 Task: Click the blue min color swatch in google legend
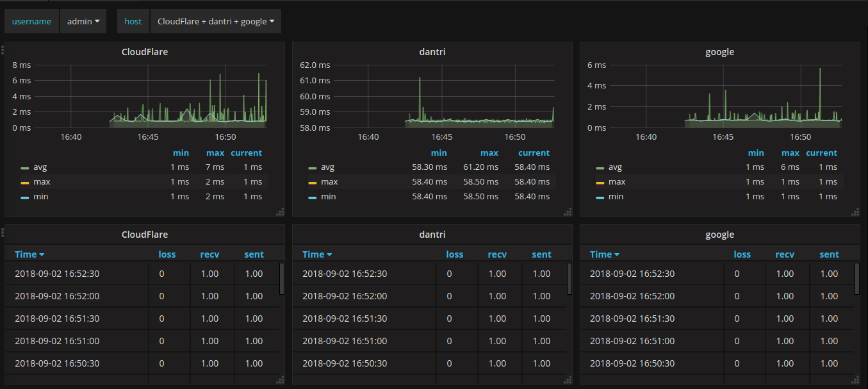click(600, 197)
